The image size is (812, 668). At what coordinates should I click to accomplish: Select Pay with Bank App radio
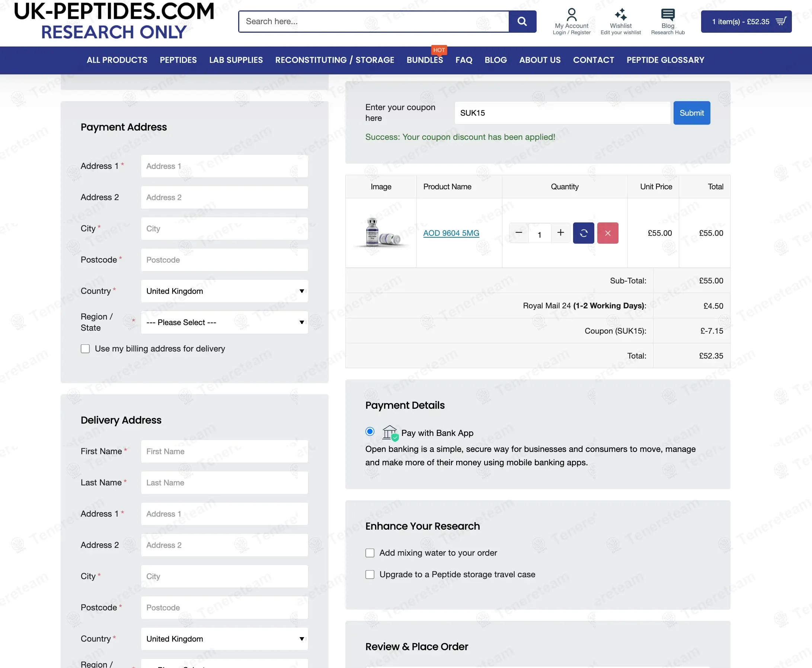(x=370, y=431)
